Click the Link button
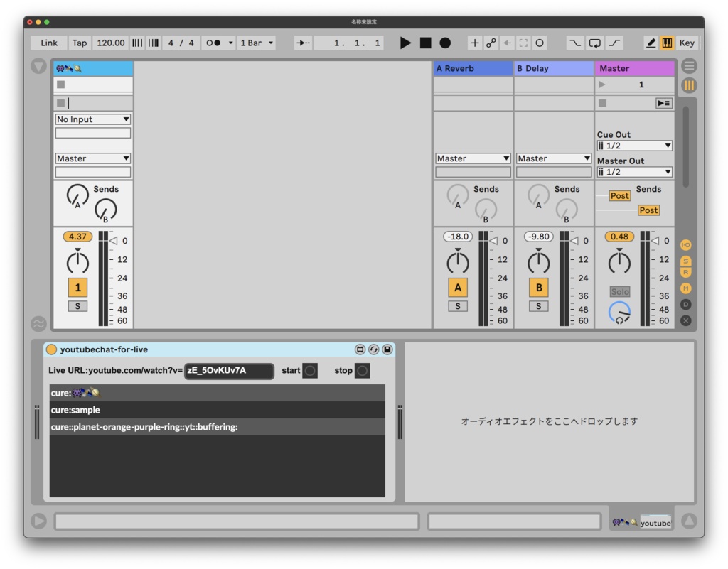 49,43
